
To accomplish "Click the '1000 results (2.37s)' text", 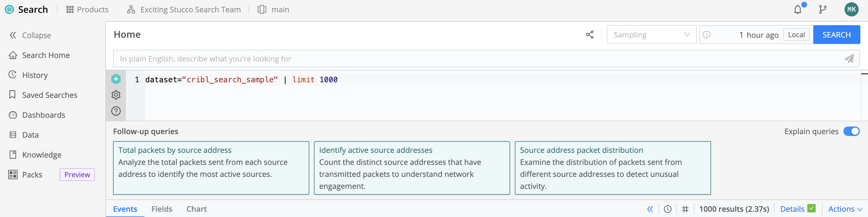I will click(x=734, y=209).
